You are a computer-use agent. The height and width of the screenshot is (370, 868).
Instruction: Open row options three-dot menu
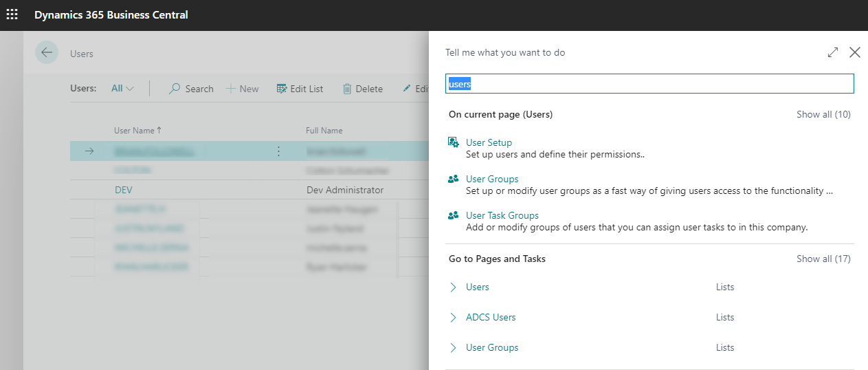pos(278,151)
